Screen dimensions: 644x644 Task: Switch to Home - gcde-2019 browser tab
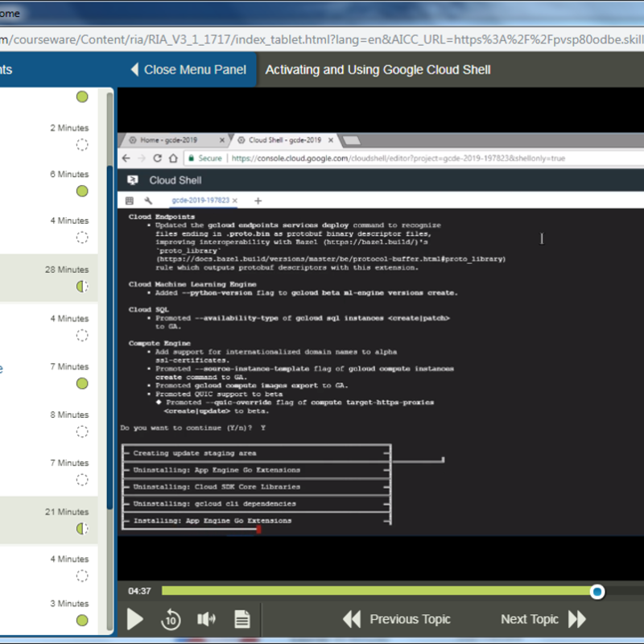coord(168,140)
